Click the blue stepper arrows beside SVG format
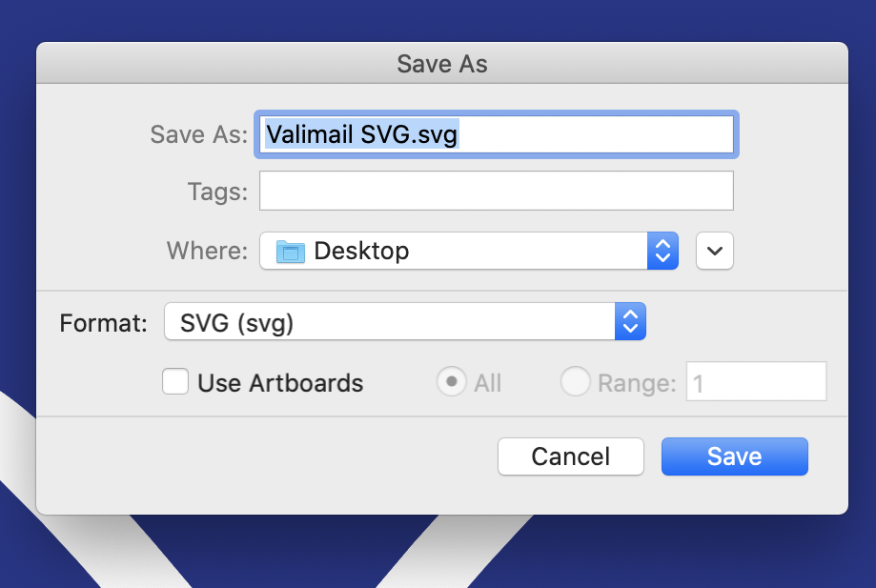Viewport: 876px width, 588px height. click(x=630, y=321)
